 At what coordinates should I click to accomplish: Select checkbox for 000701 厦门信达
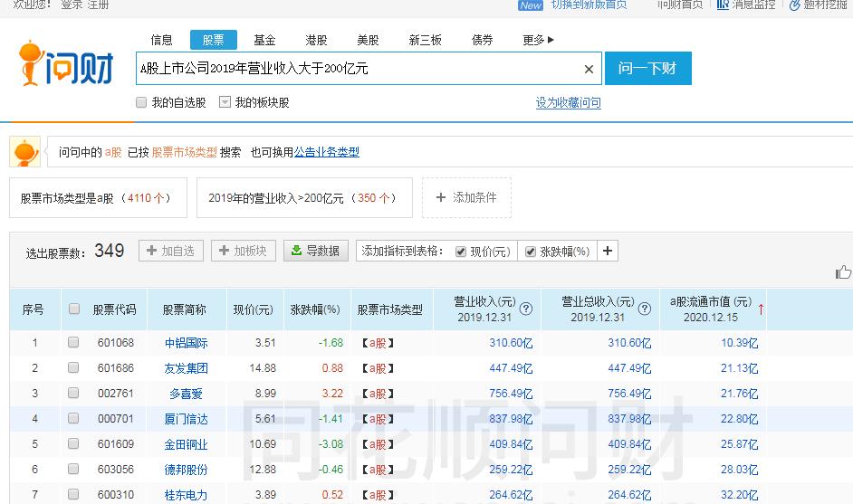(x=73, y=418)
